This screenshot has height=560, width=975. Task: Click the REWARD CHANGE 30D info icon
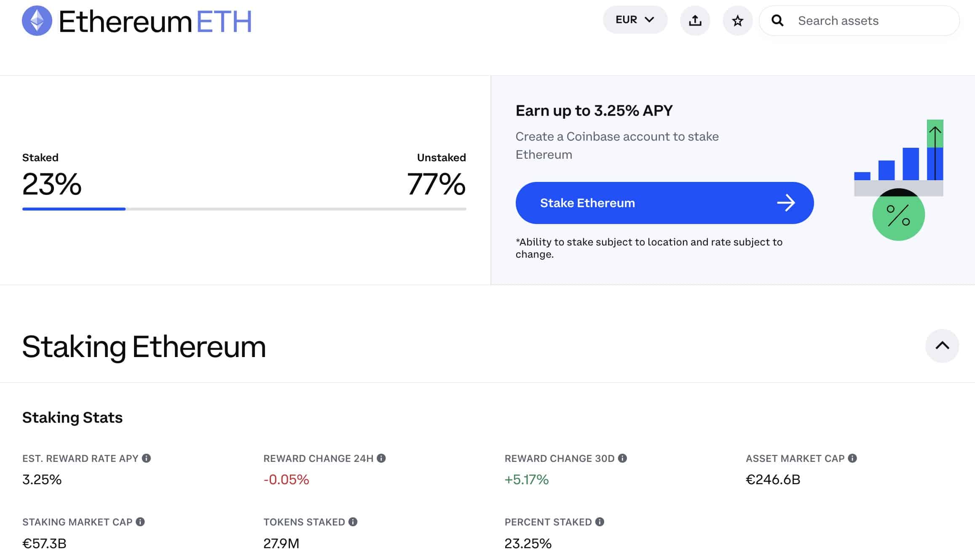coord(622,458)
